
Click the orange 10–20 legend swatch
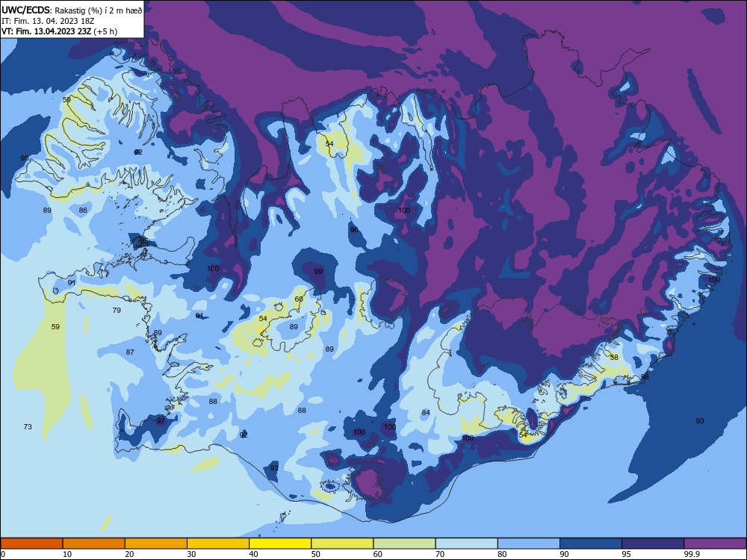(x=94, y=544)
